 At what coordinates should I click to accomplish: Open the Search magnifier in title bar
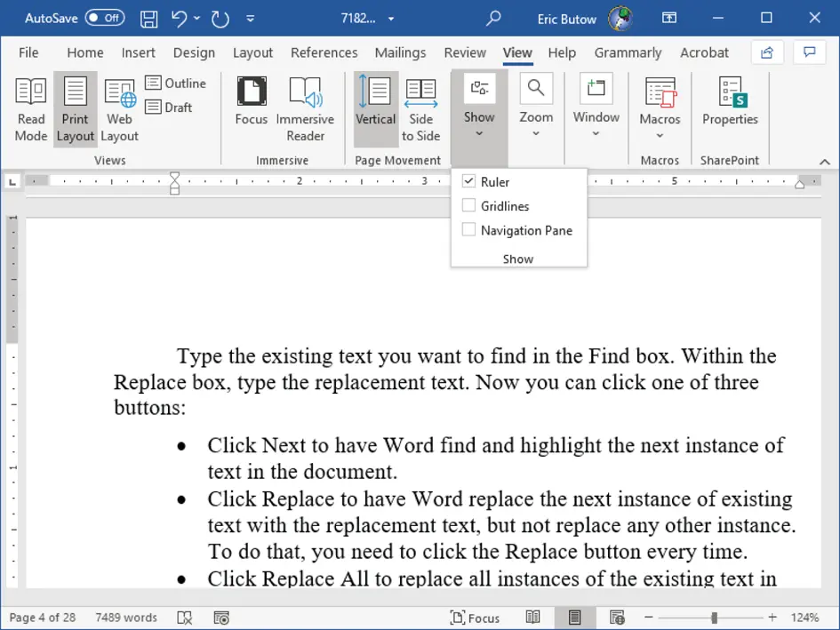coord(492,18)
